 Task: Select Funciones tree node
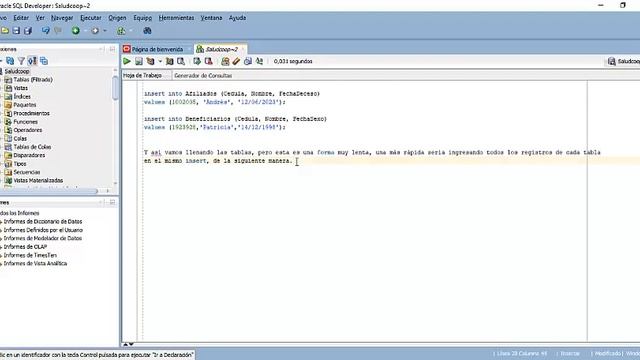click(x=25, y=122)
